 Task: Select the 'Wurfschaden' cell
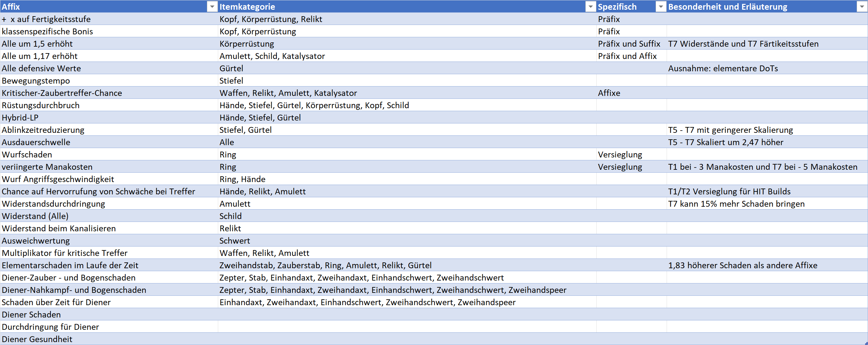109,155
